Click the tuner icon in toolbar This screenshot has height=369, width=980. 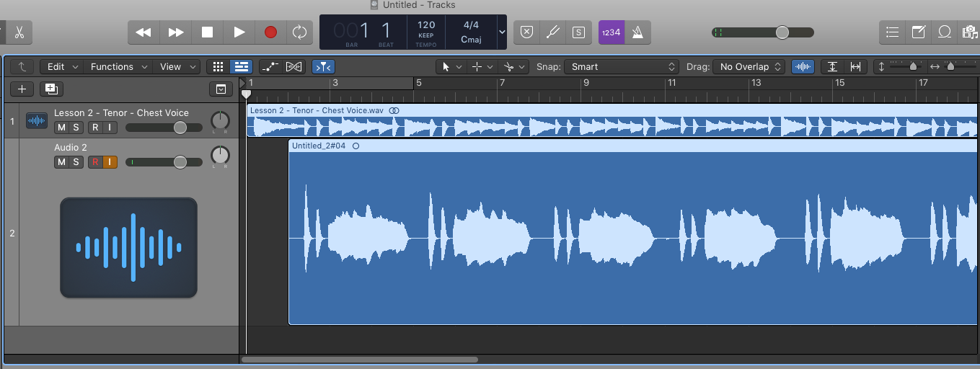click(x=552, y=32)
